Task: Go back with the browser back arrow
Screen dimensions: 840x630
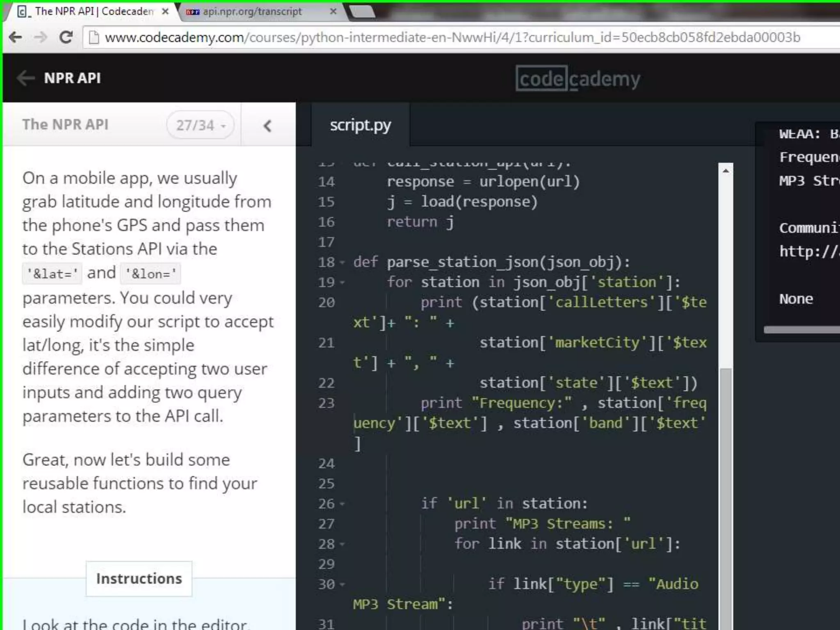Action: [x=16, y=37]
